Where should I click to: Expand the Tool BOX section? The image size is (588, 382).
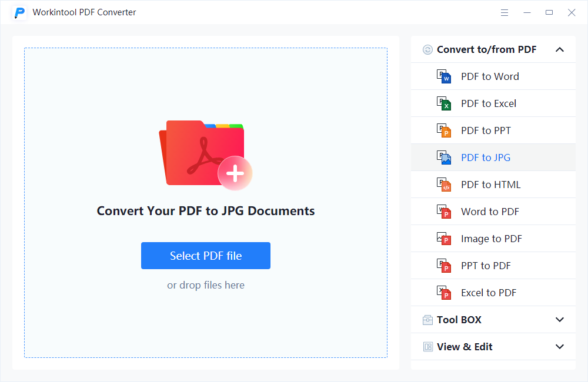(x=560, y=320)
